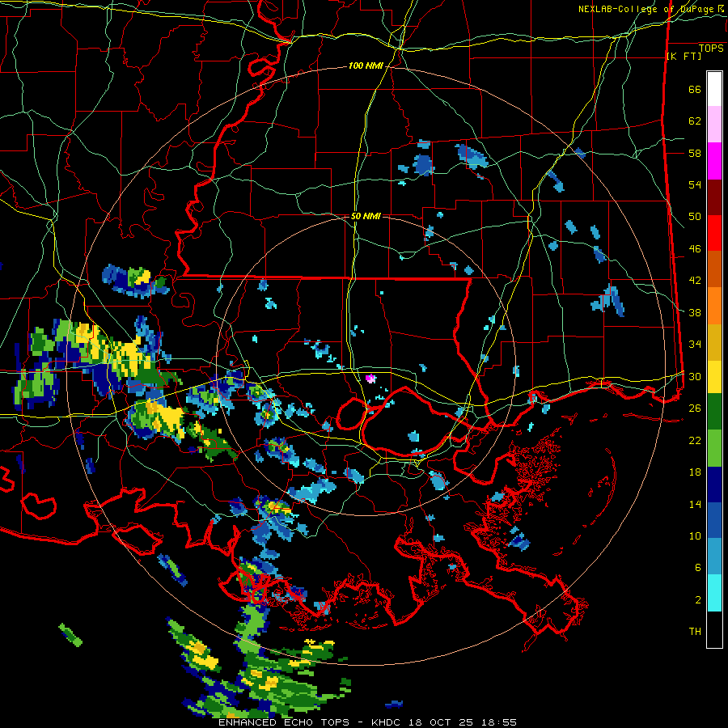Click the navy 14-18 kft legend swatch
728x728 pixels.
(x=714, y=485)
